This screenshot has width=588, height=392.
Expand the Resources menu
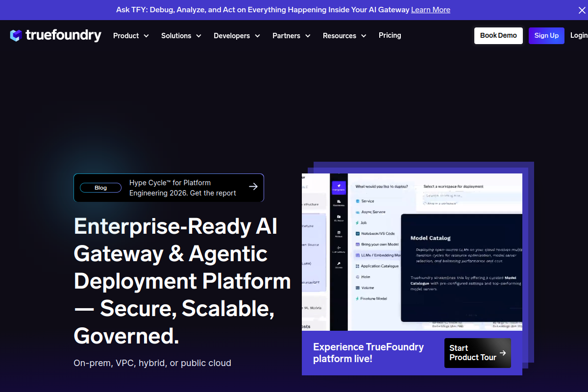click(344, 36)
